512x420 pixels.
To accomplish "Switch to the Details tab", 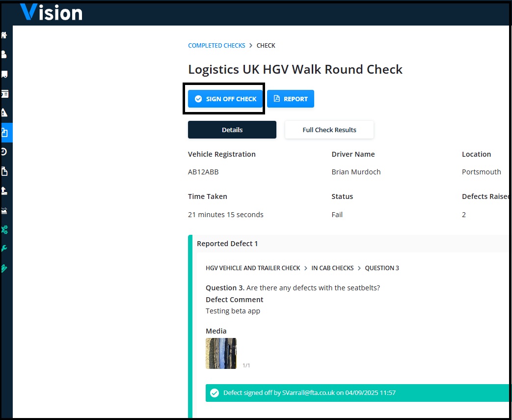I will point(232,130).
